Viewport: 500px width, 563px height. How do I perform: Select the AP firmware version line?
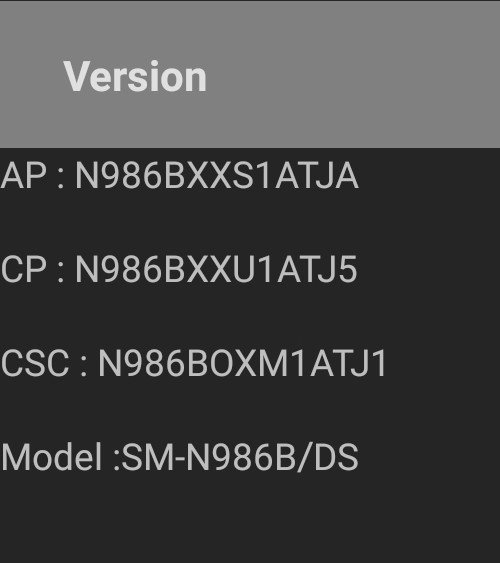[180, 176]
